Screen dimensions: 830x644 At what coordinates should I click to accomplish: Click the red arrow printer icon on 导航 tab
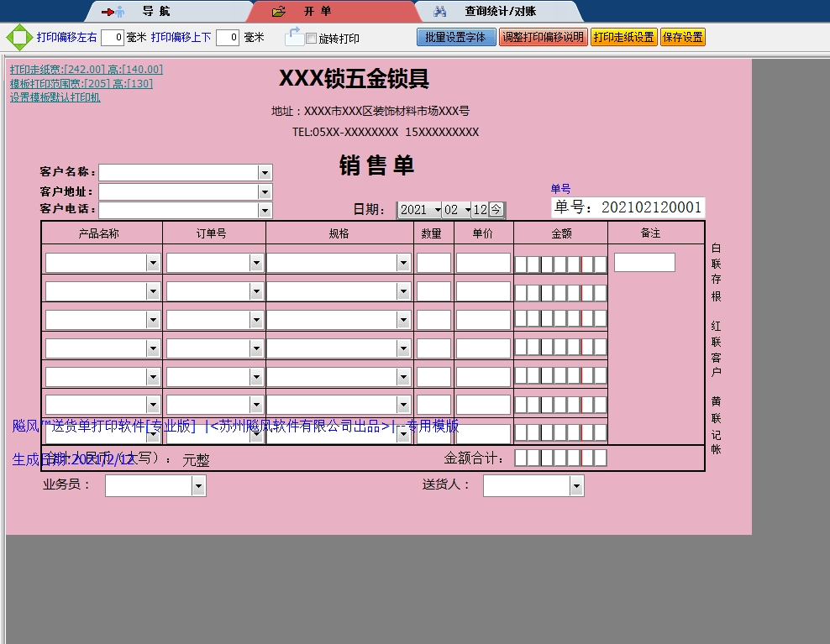pyautogui.click(x=111, y=11)
